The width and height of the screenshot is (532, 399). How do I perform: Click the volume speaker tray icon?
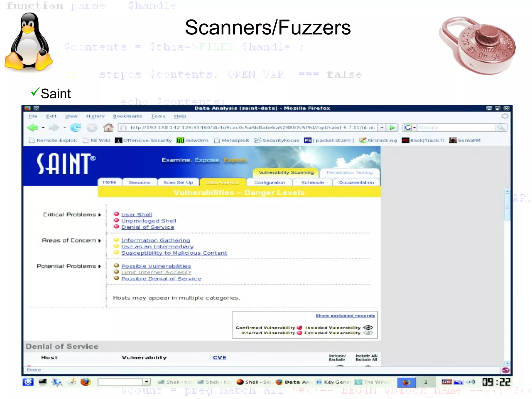point(470,382)
